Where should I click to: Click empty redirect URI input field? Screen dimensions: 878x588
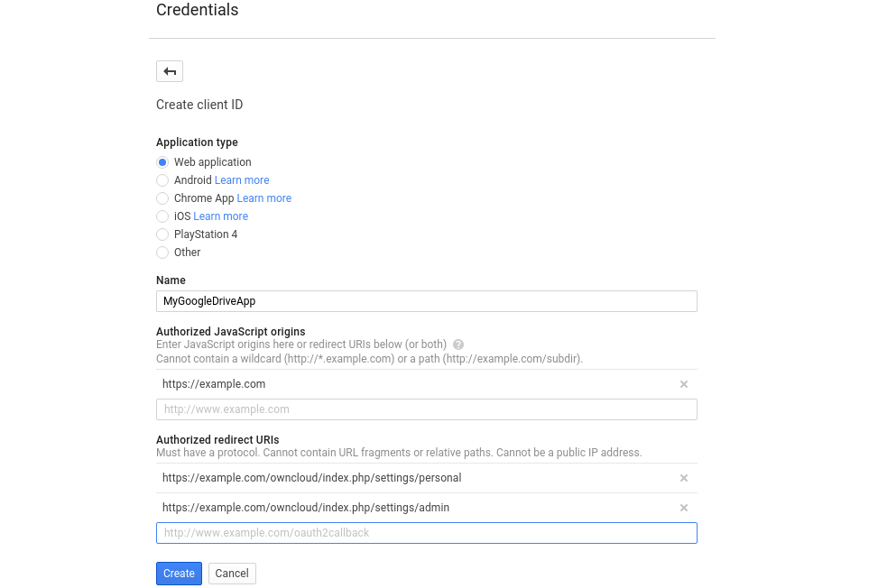(x=426, y=533)
